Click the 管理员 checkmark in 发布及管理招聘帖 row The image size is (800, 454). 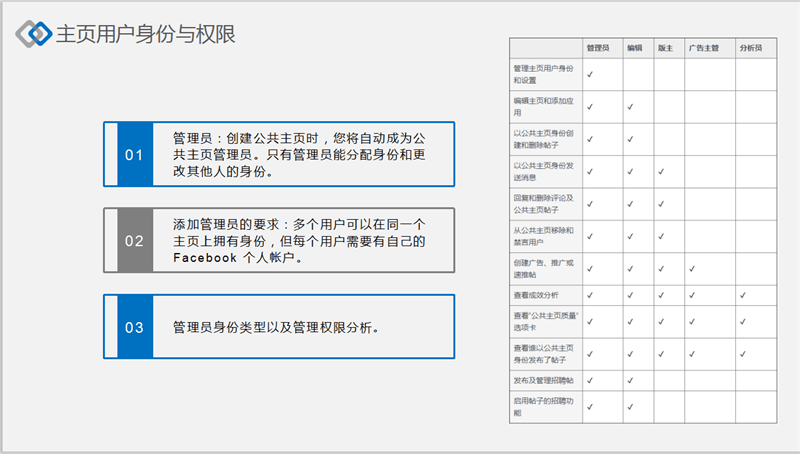click(x=590, y=381)
